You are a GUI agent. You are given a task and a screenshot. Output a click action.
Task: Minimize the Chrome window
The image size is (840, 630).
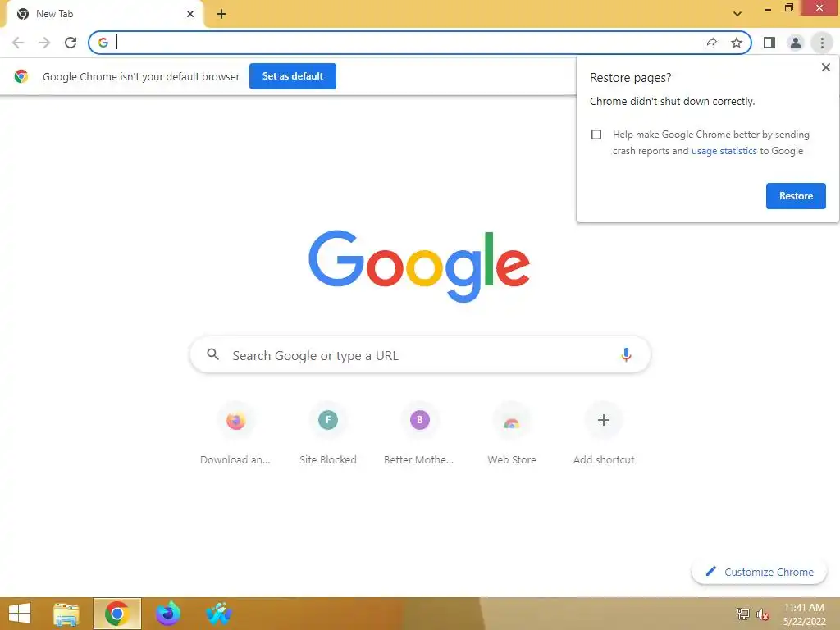pyautogui.click(x=768, y=8)
